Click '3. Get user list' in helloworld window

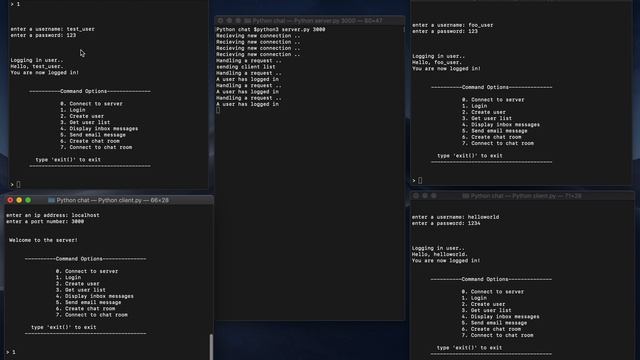[x=487, y=311]
